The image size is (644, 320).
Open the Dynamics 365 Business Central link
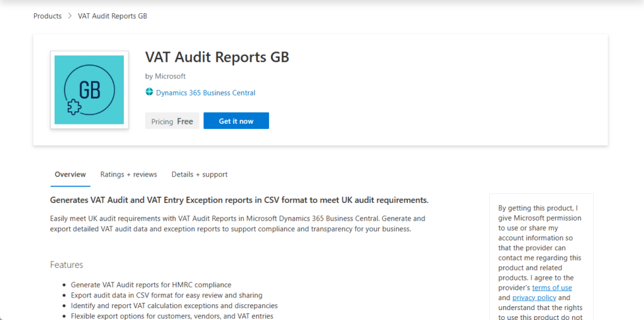pos(205,93)
